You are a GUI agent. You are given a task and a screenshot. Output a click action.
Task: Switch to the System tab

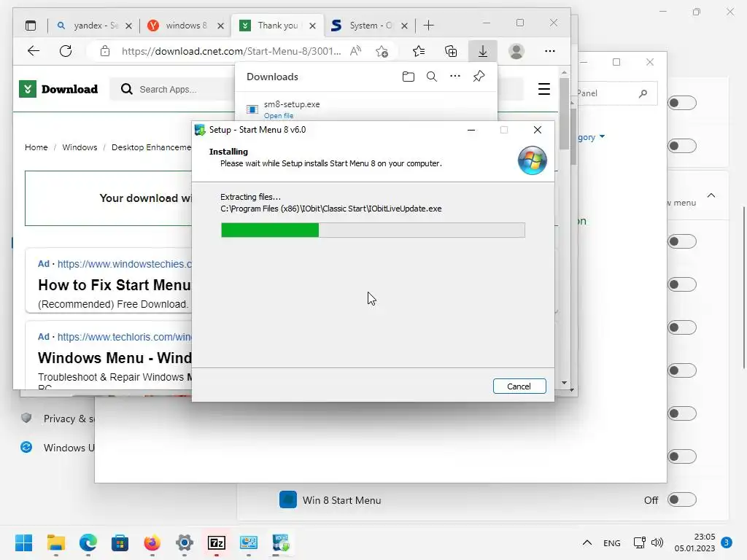(370, 26)
